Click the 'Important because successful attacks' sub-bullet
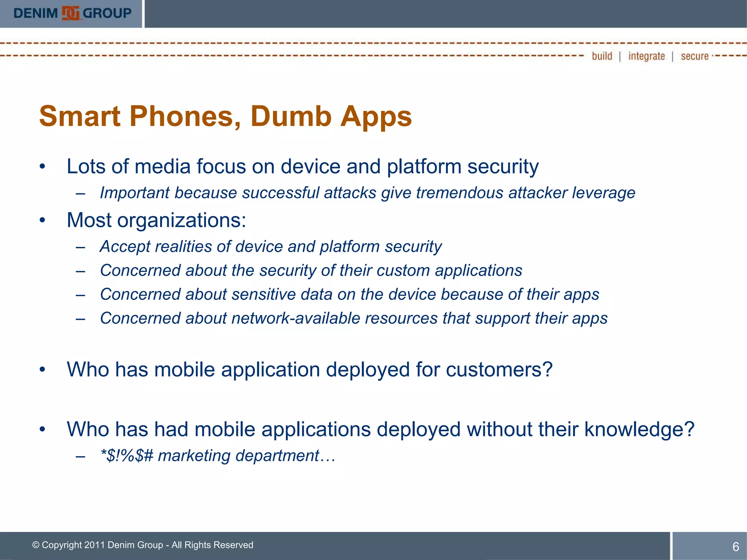Viewport: 747px width, 560px height. 367,193
